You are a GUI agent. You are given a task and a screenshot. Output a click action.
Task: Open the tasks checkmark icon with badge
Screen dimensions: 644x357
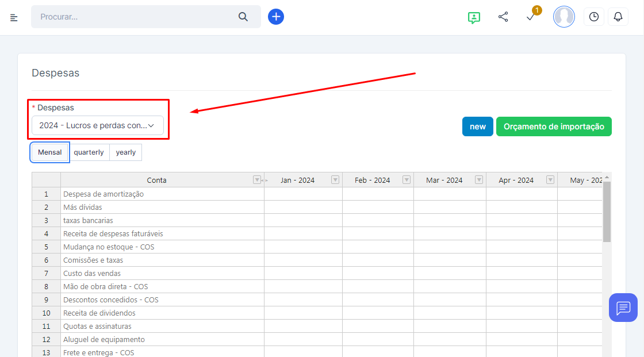pos(531,17)
